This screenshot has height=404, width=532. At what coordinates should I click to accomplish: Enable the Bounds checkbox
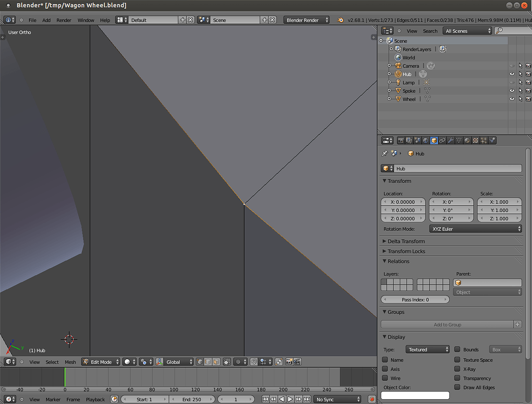pyautogui.click(x=457, y=349)
